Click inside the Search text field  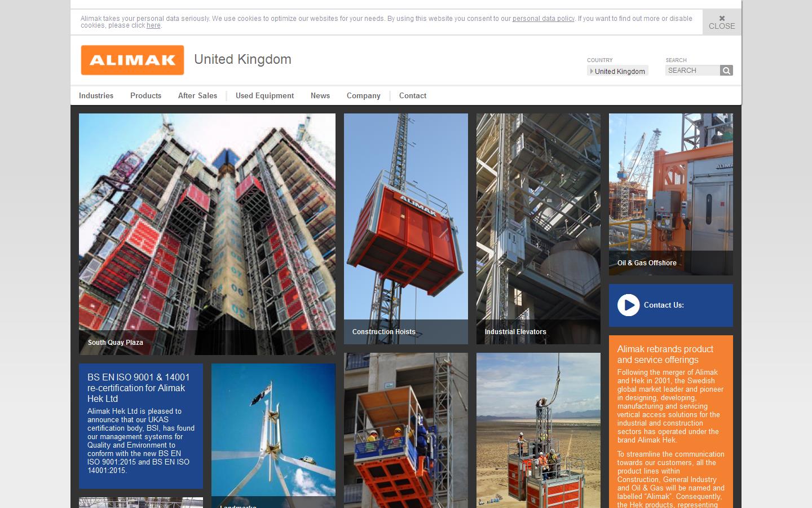pyautogui.click(x=692, y=71)
